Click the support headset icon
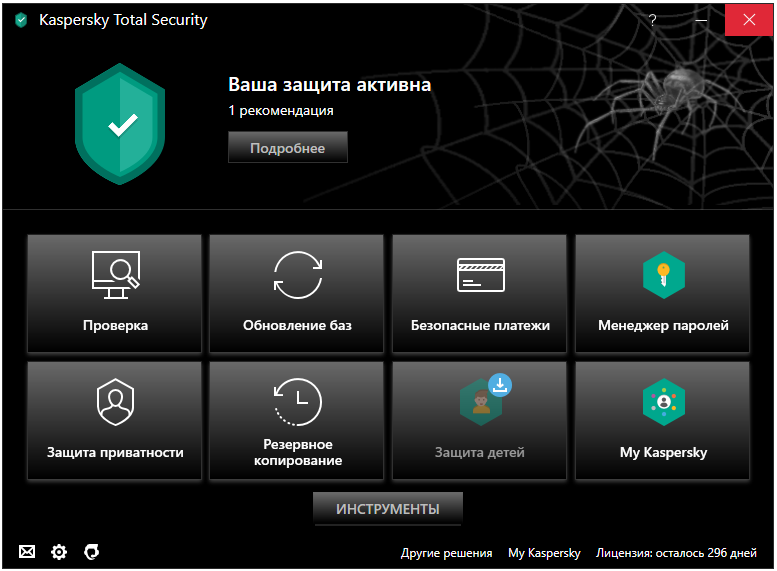The image size is (777, 571). 92,551
